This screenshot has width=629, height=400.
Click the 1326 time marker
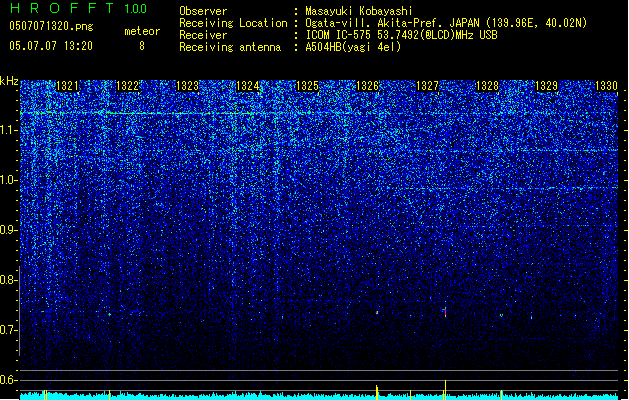click(x=367, y=86)
